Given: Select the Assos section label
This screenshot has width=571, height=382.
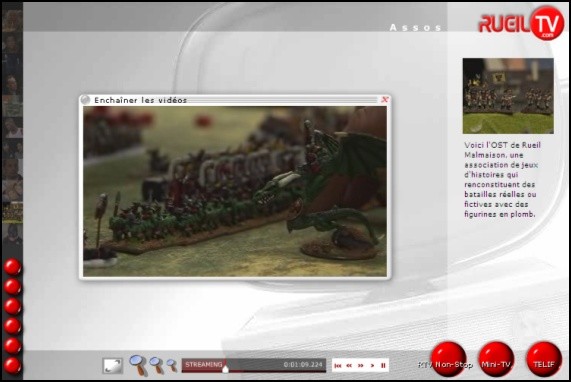Looking at the screenshot, I should (x=416, y=28).
